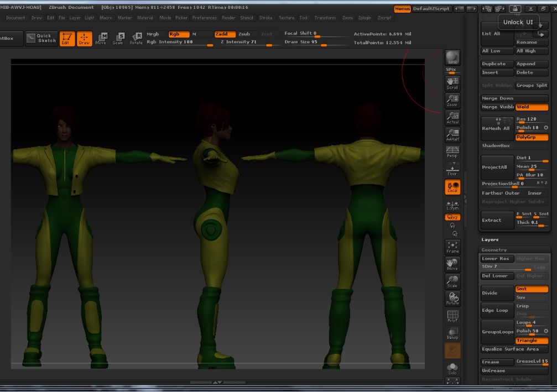Toggle the Ghost transparency icon
The width and height of the screenshot is (557, 392).
452,351
